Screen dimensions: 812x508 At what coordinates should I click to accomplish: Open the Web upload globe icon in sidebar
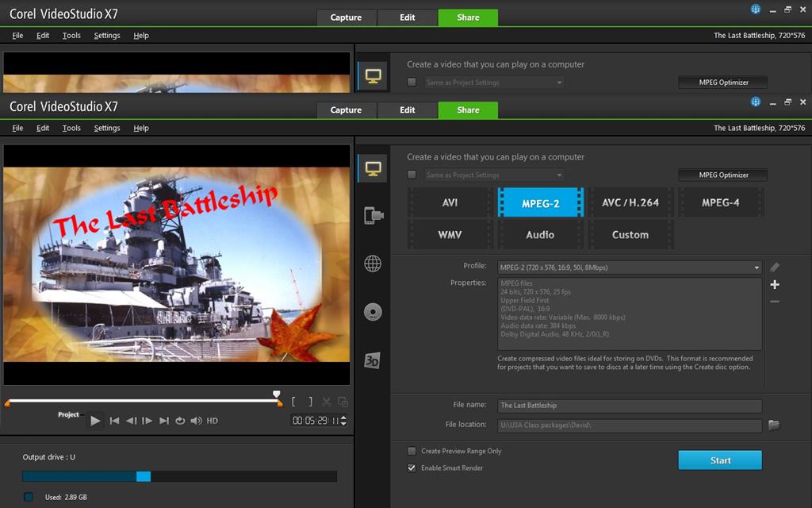(373, 264)
